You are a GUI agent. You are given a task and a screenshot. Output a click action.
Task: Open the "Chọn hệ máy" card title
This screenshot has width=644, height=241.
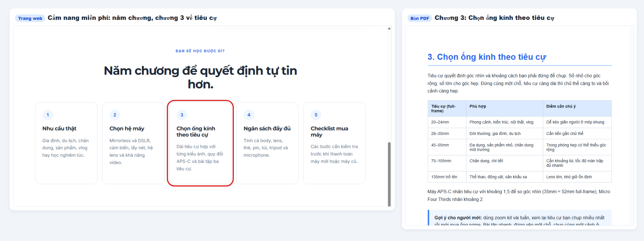(127, 129)
